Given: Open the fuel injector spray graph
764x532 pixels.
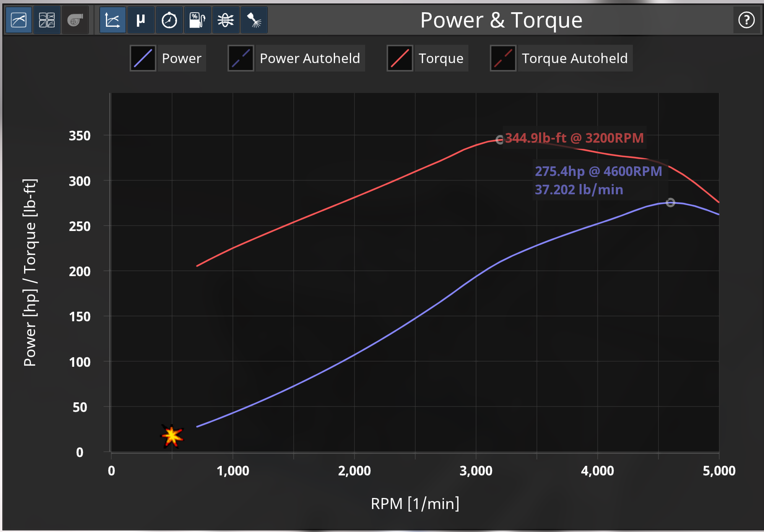Looking at the screenshot, I should 254,20.
